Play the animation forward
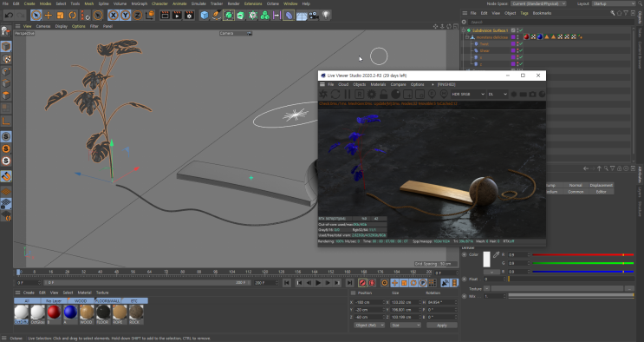The width and height of the screenshot is (644, 342). 318,283
